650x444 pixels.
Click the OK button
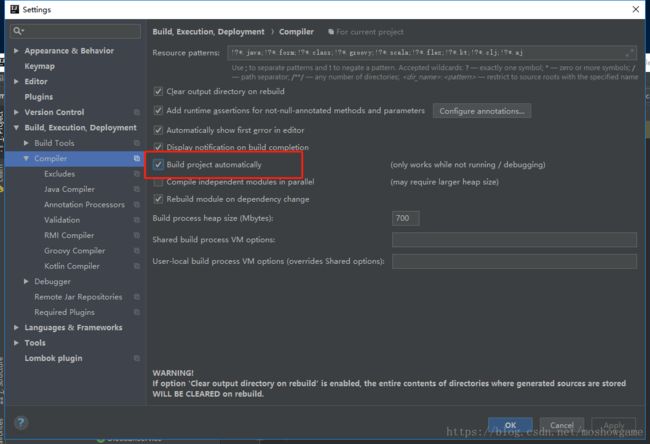510,425
